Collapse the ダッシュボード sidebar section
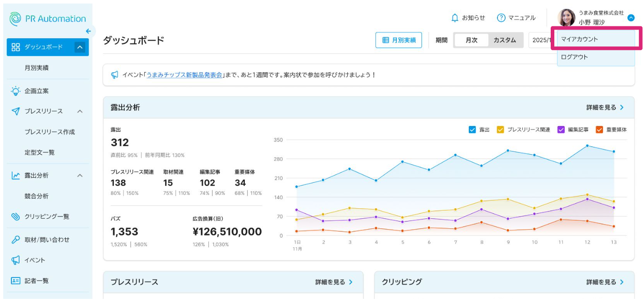 pos(80,47)
